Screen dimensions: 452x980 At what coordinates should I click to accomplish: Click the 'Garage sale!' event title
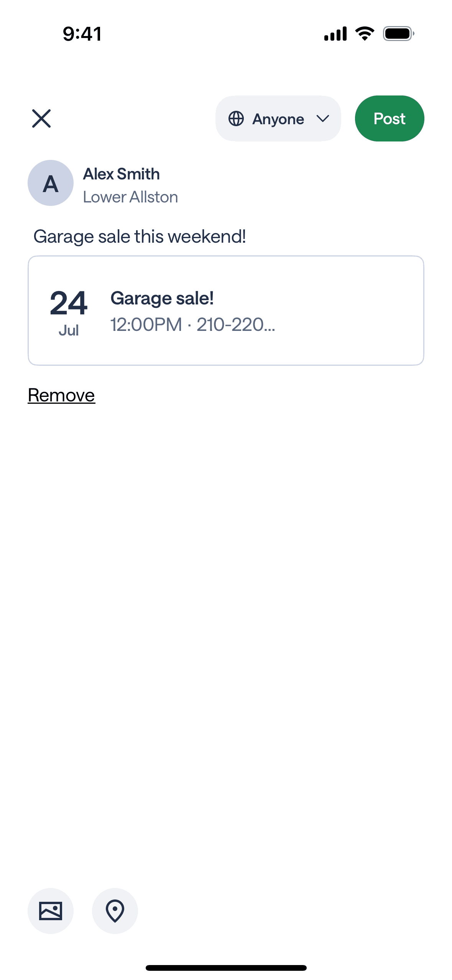(x=162, y=298)
